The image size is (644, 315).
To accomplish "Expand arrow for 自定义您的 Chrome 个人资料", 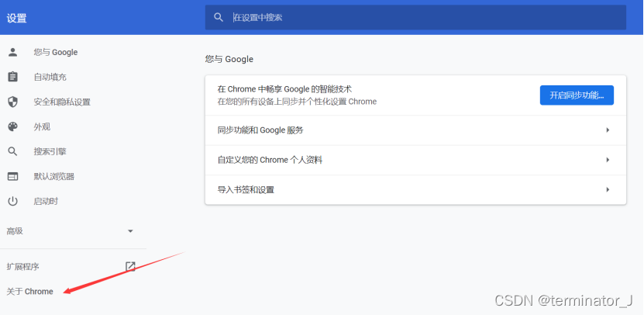I will 608,160.
